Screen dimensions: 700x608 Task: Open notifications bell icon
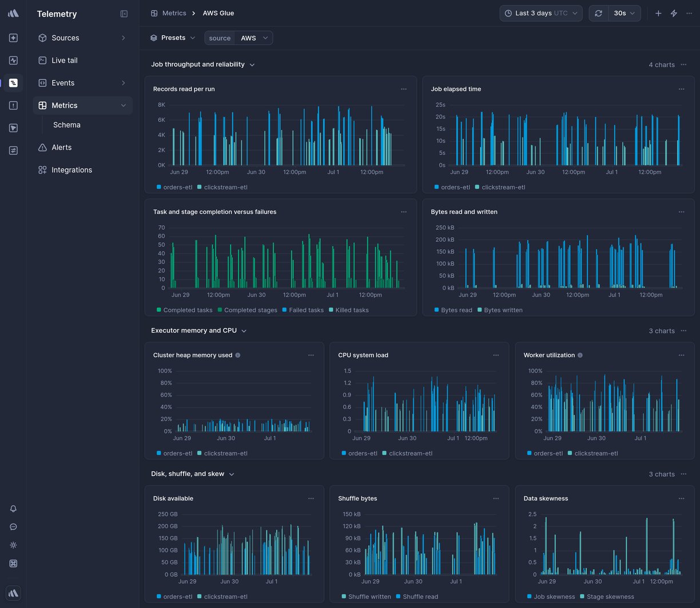pyautogui.click(x=13, y=509)
